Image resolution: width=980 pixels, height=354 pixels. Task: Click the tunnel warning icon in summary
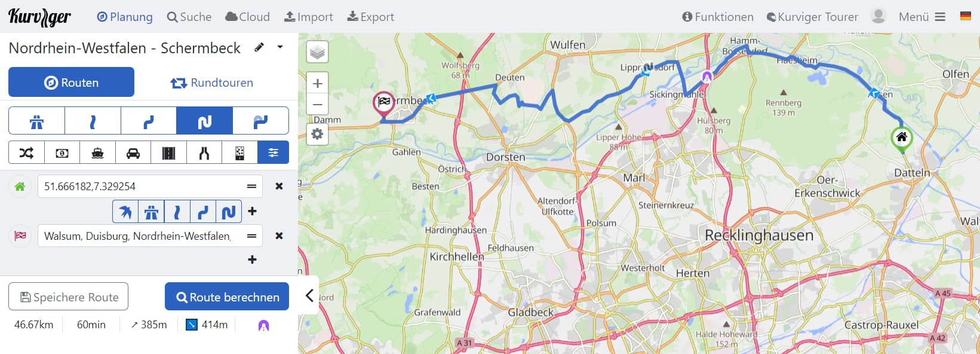(x=263, y=325)
